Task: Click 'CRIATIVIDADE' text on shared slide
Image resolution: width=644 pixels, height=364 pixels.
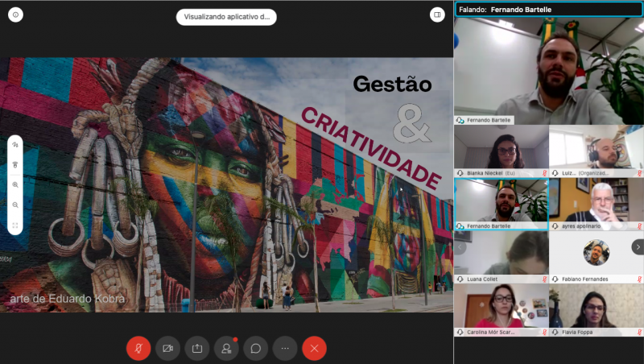Action: click(x=371, y=148)
